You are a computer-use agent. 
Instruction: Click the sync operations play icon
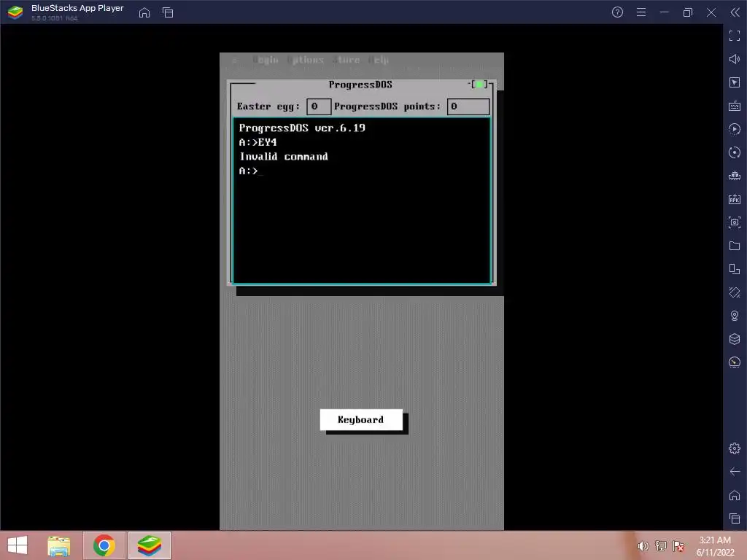coord(735,129)
